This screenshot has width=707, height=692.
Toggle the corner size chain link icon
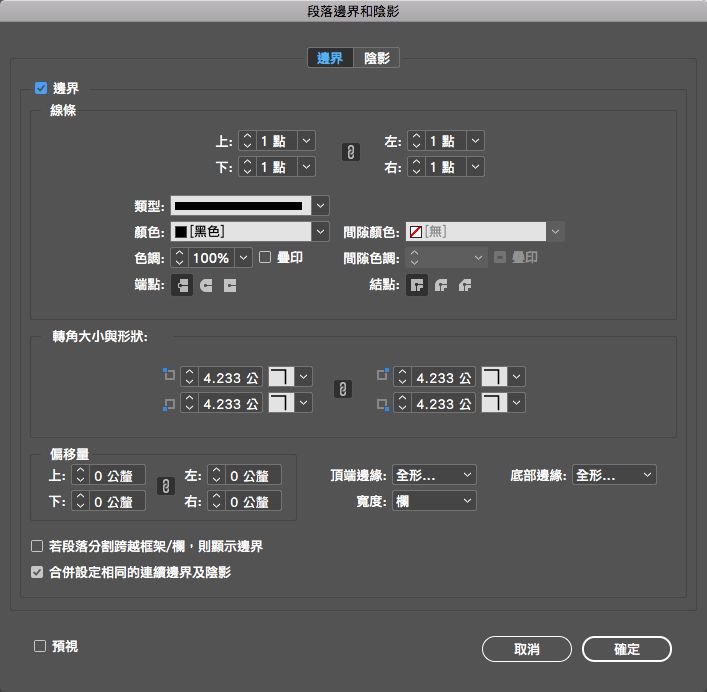343,389
